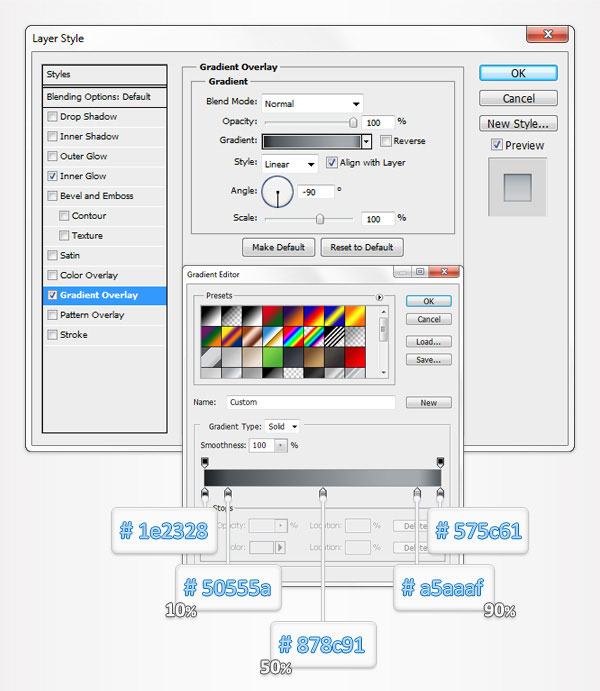Select Blending Options: Default
Viewport: 600px width, 691px height.
(104, 97)
